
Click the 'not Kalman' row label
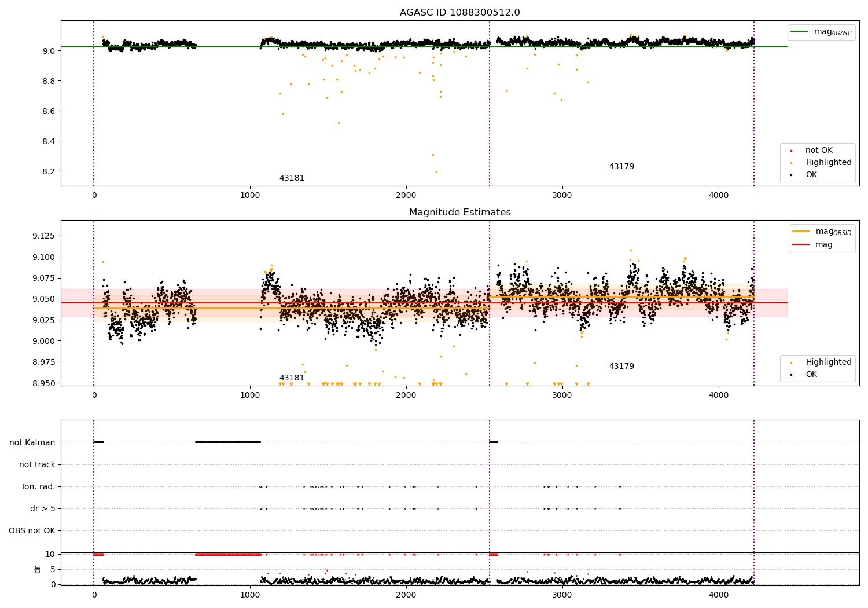click(32, 443)
